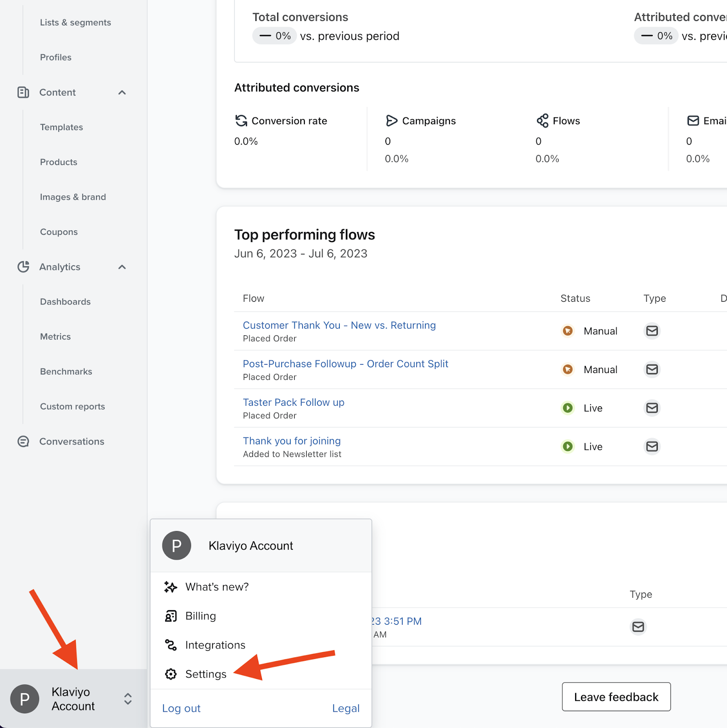Viewport: 727px width, 728px height.
Task: Click the Billing icon in account menu
Action: click(x=171, y=616)
